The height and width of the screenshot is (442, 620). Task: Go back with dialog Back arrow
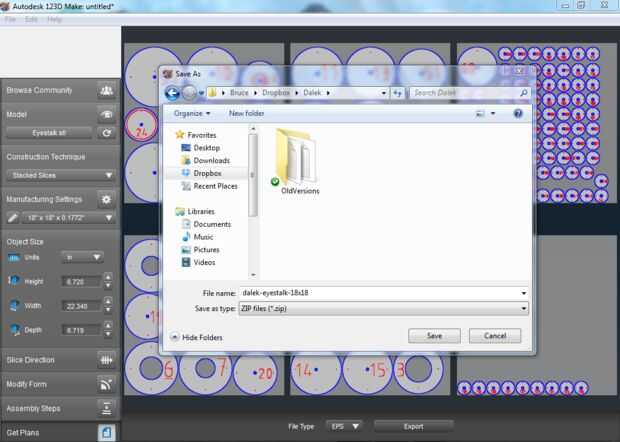pos(172,93)
